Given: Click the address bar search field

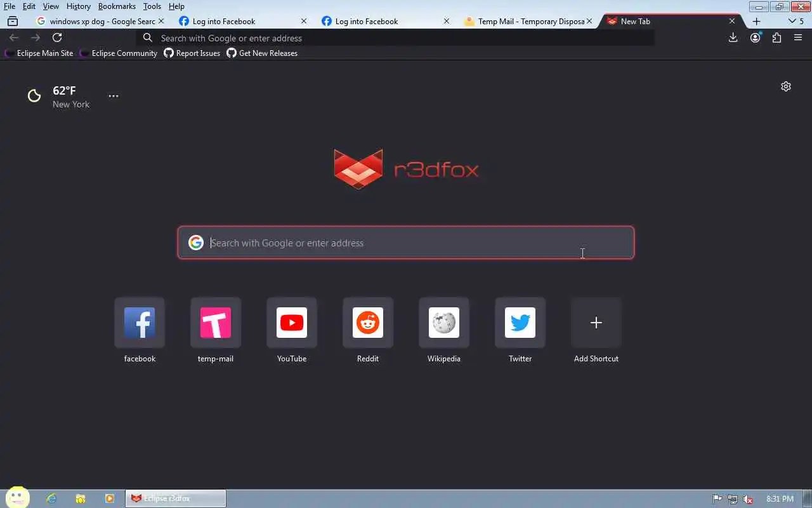Looking at the screenshot, I should coord(396,38).
